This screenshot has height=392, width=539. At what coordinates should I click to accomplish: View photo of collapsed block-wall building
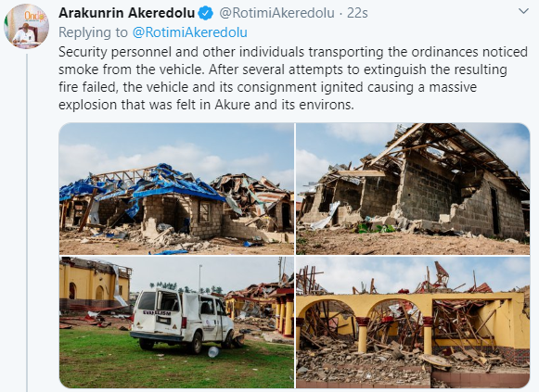click(x=413, y=189)
